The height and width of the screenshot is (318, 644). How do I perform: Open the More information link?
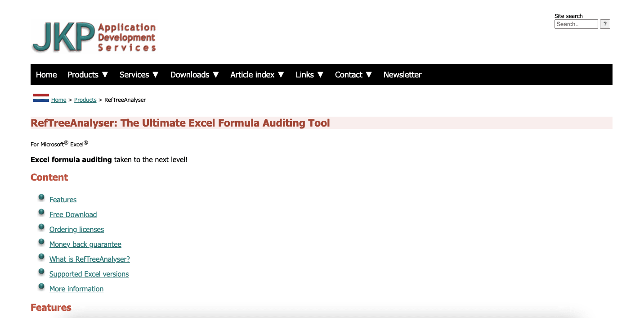[76, 289]
